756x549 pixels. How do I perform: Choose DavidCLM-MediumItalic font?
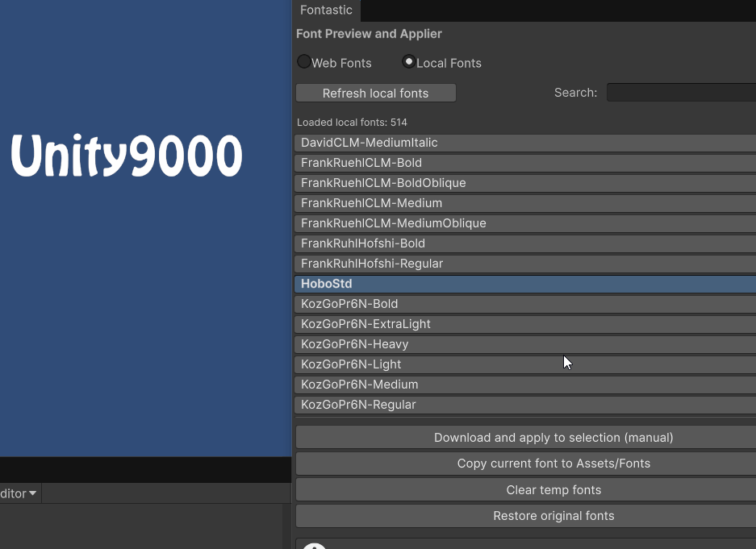point(525,143)
